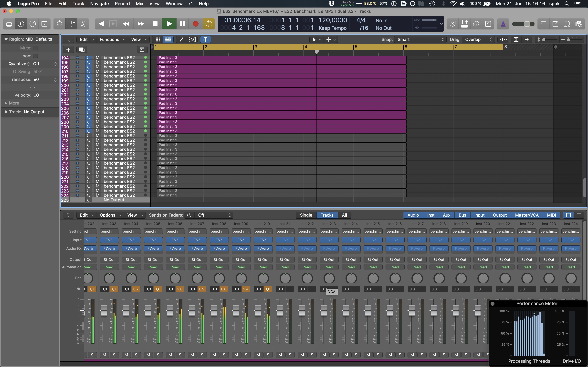
Task: Open the Navigate menu
Action: 99,4
